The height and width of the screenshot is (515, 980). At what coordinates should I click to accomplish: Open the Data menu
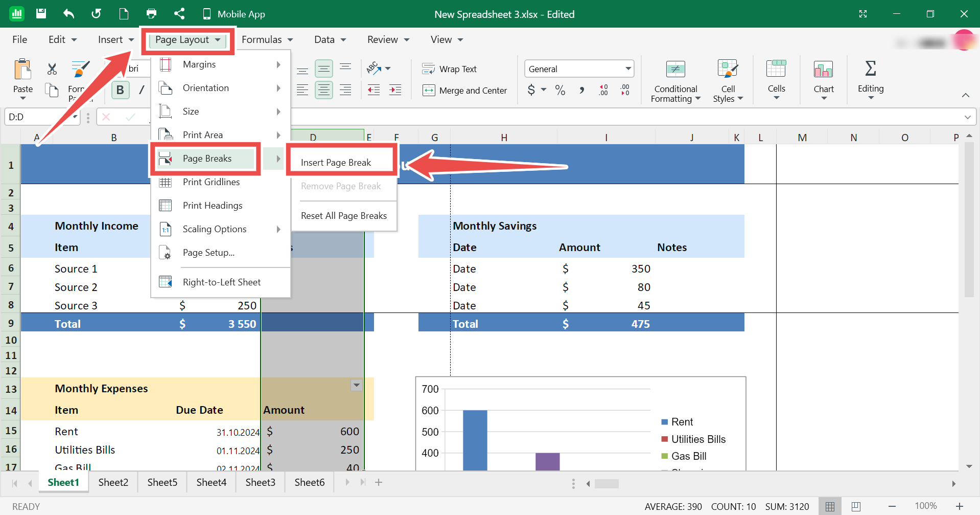(330, 40)
